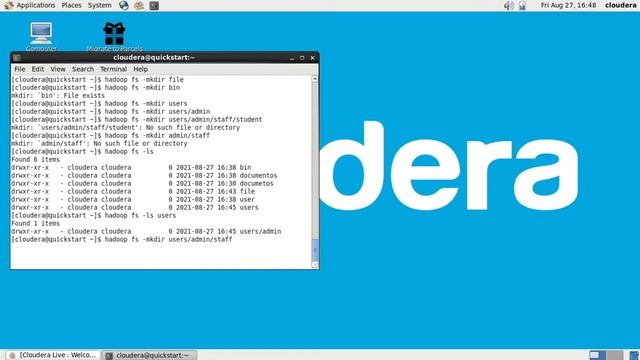Open the terminal File menu

pyautogui.click(x=20, y=69)
